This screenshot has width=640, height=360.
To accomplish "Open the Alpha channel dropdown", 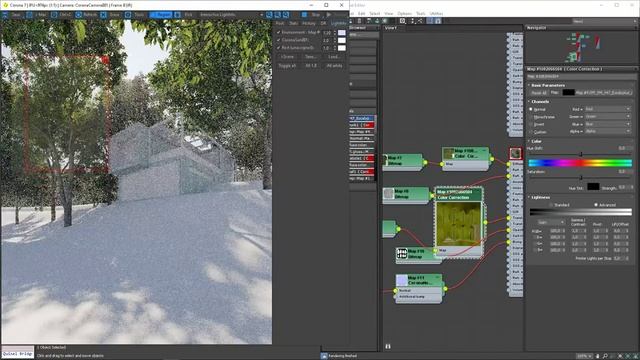I will coord(608,131).
